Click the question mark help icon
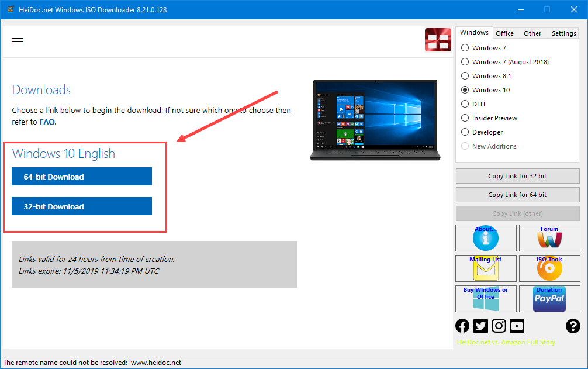This screenshot has height=369, width=588. pos(573,326)
